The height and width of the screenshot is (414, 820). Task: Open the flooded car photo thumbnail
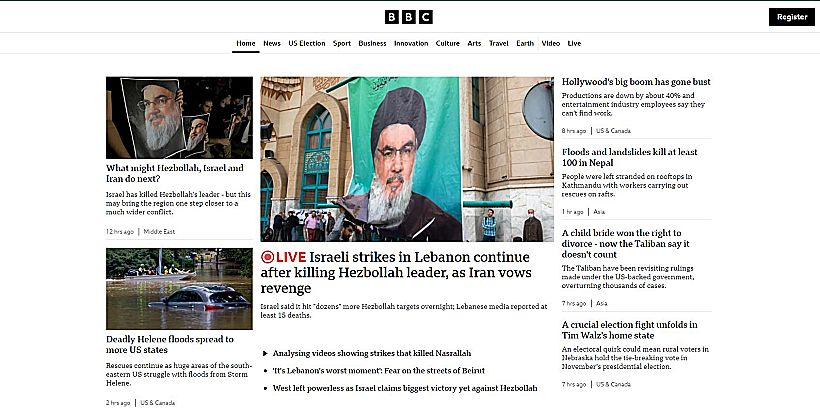pyautogui.click(x=179, y=289)
